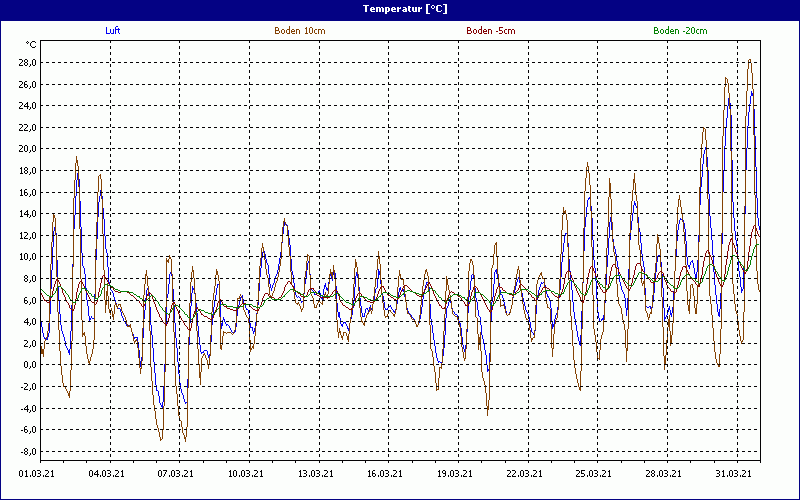The image size is (800, 500).
Task: Click the "Temperatur [°C]" chart title bar
Action: pos(400,8)
